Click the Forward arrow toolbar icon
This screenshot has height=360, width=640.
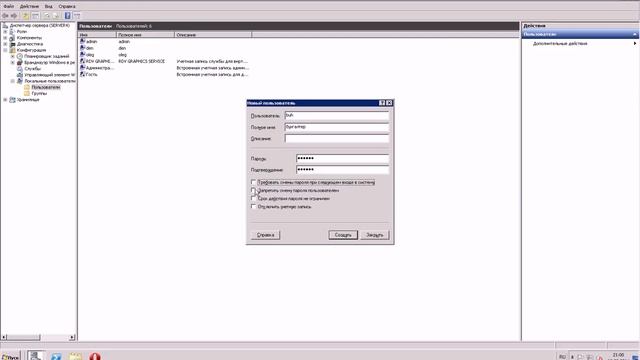coord(14,16)
